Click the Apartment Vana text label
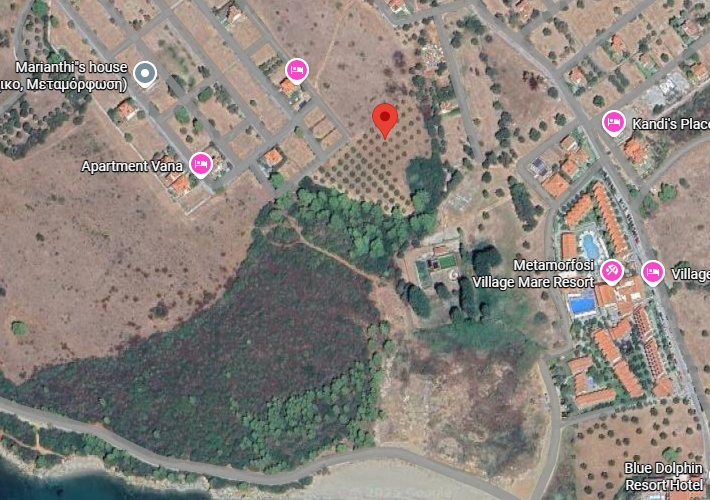This screenshot has height=500, width=710. pos(132,166)
